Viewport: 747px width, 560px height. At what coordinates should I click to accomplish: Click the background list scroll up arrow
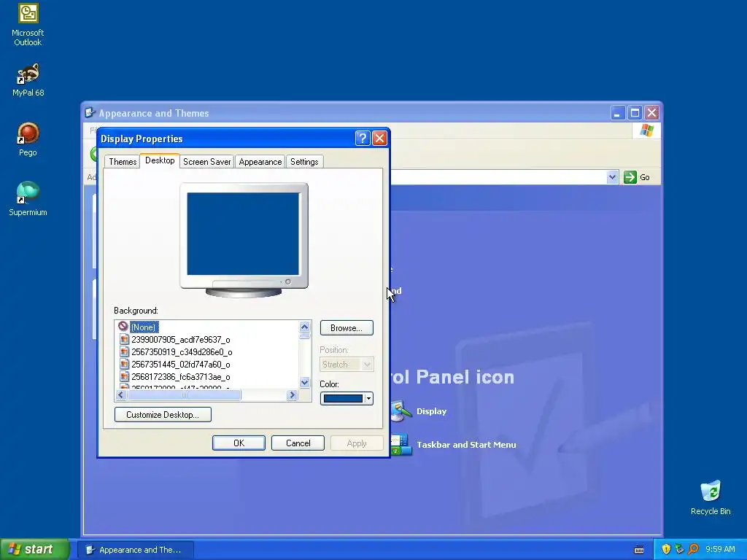click(x=304, y=327)
